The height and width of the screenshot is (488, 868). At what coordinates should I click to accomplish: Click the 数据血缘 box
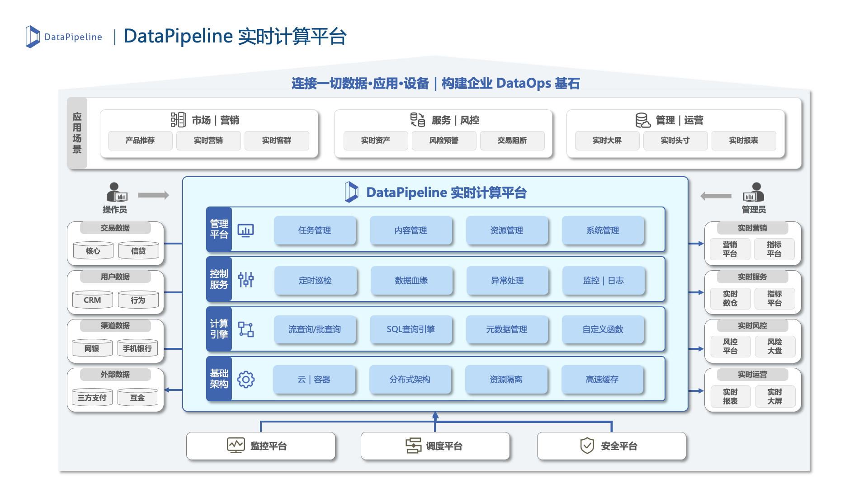click(411, 280)
